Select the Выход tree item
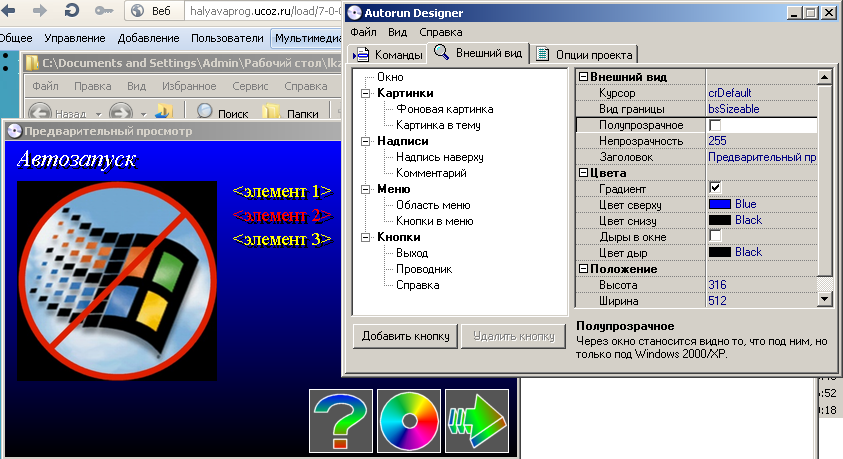Screen dimensions: 843x459 pyautogui.click(x=412, y=253)
